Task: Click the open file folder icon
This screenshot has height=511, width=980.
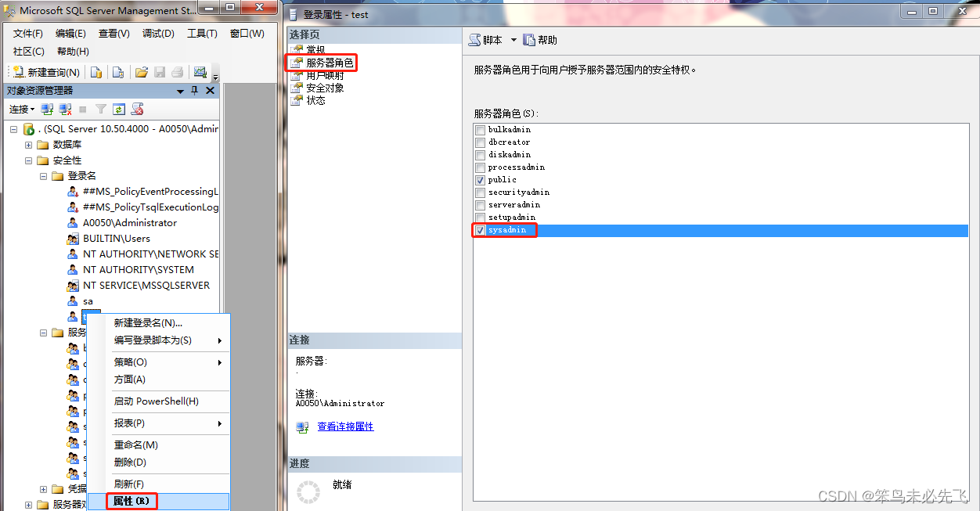Action: 142,72
